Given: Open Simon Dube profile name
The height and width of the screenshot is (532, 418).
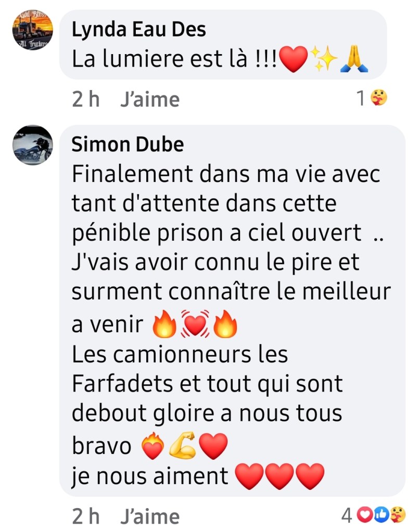Looking at the screenshot, I should click(x=128, y=144).
